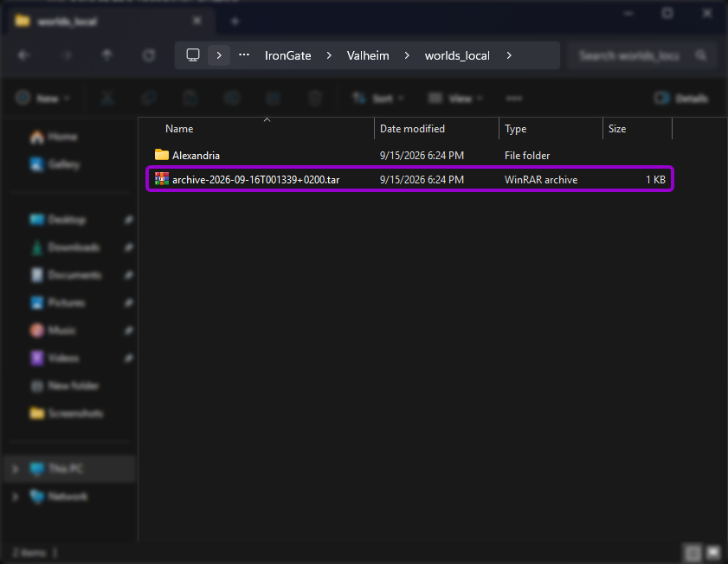This screenshot has width=728, height=564.
Task: Click Alexandria's 9/15/2026 6:24 PM date
Action: pos(422,156)
